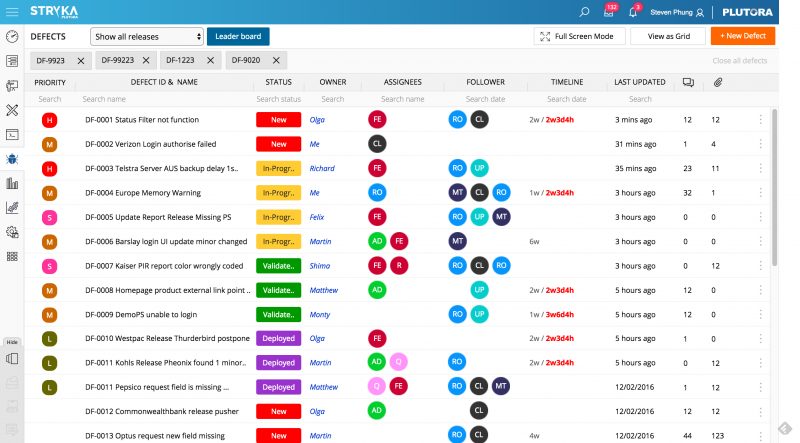Close the DF-9923 tab

(81, 61)
